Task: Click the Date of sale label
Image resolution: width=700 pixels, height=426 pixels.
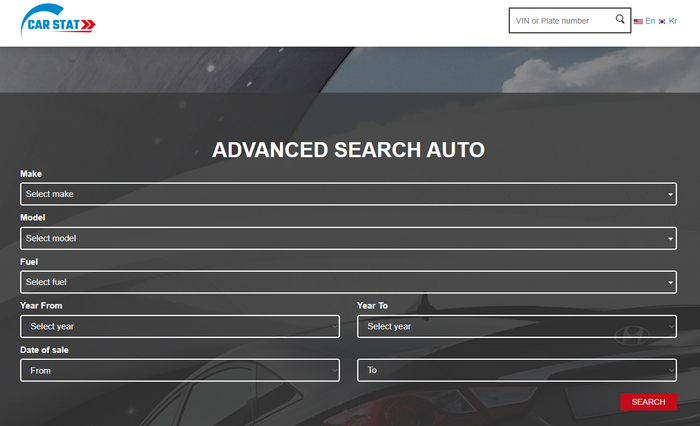Action: click(x=44, y=350)
